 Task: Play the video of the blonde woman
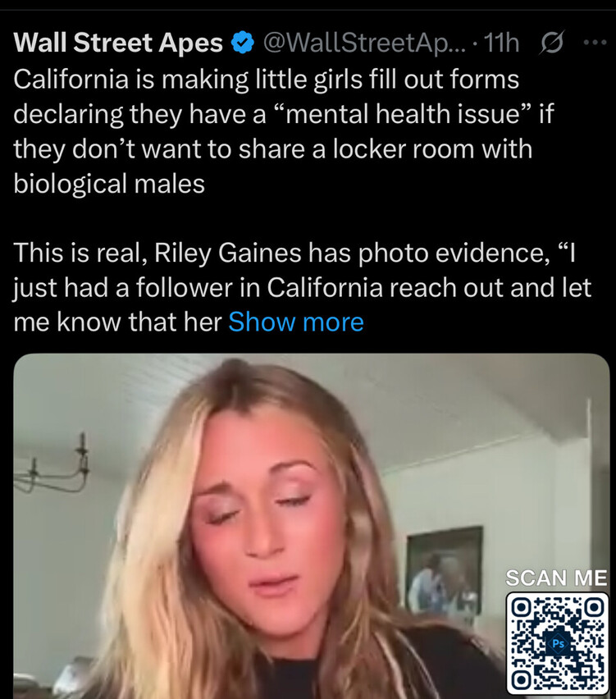[312, 526]
